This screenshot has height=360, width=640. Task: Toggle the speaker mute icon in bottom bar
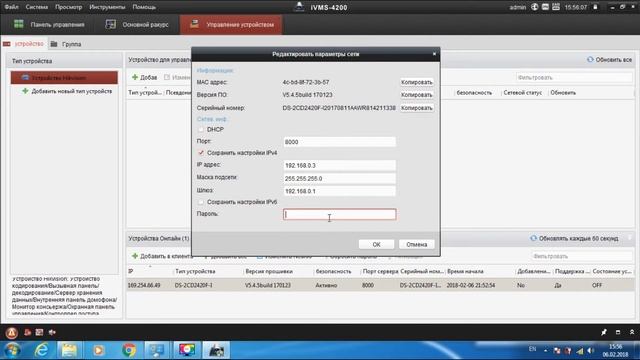(52, 332)
